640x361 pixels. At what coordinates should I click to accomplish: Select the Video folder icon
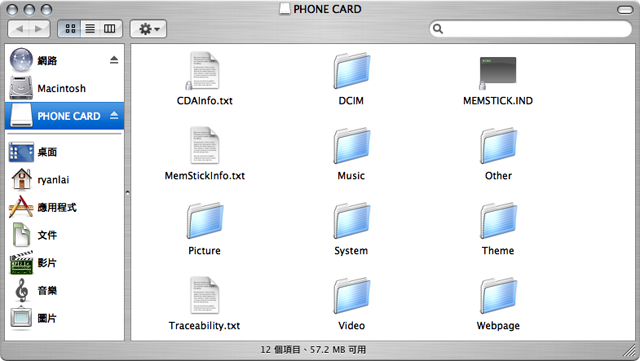pos(351,296)
